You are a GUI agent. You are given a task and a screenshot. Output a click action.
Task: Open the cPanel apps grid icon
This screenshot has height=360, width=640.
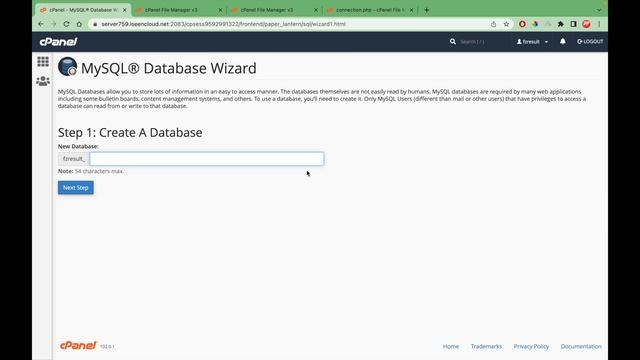[43, 62]
